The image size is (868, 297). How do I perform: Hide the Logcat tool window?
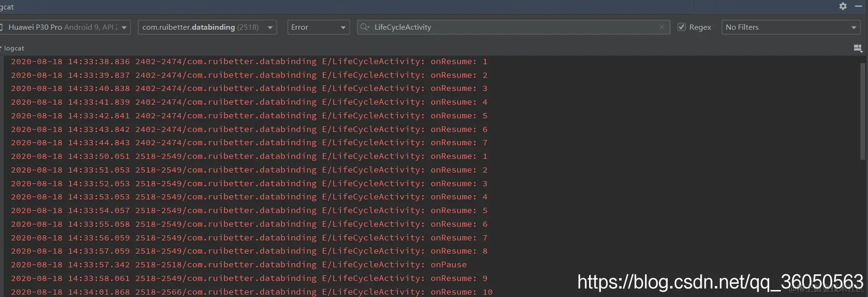[859, 6]
